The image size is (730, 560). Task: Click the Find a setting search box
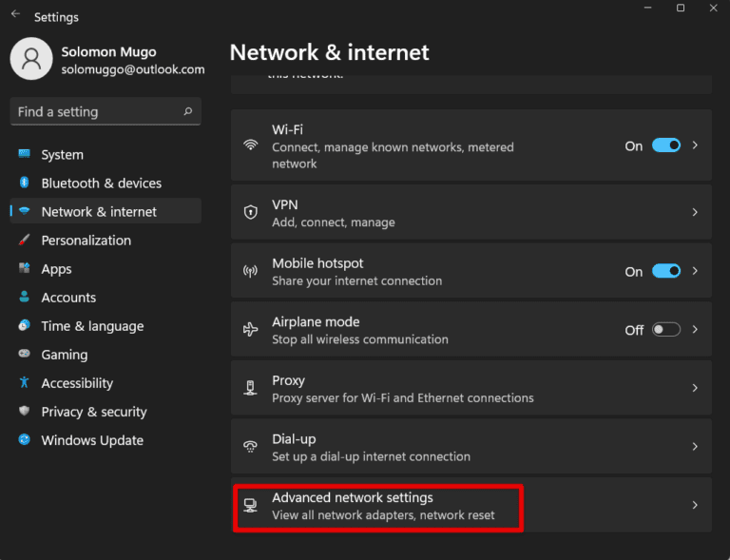tap(95, 111)
